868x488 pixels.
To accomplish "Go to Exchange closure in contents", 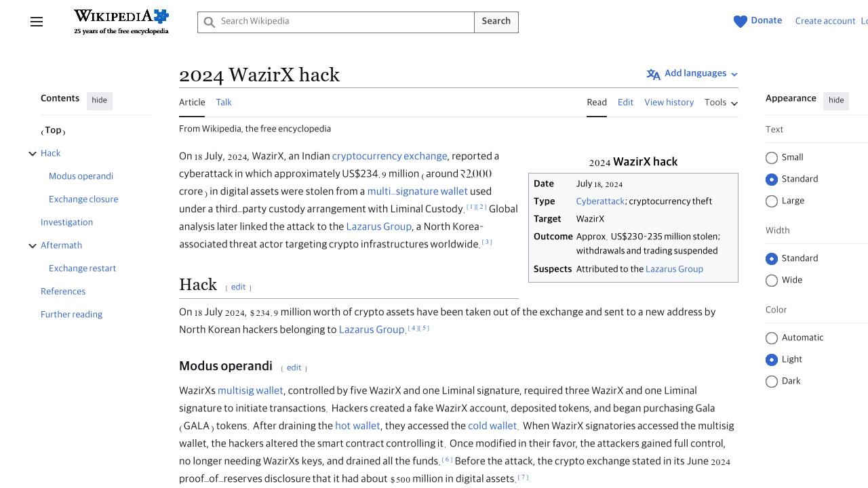I will click(83, 199).
